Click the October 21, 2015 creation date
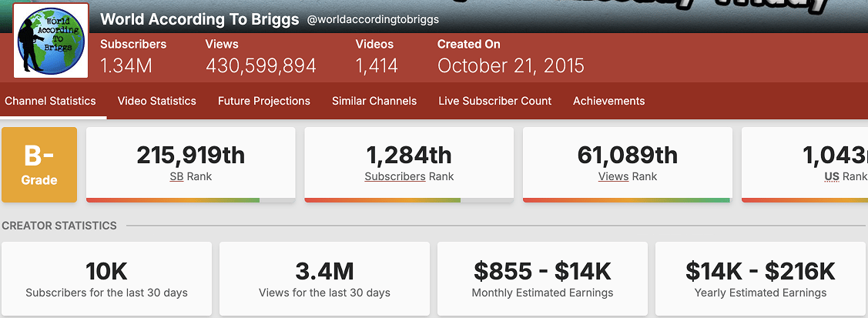868x318 pixels. (511, 65)
